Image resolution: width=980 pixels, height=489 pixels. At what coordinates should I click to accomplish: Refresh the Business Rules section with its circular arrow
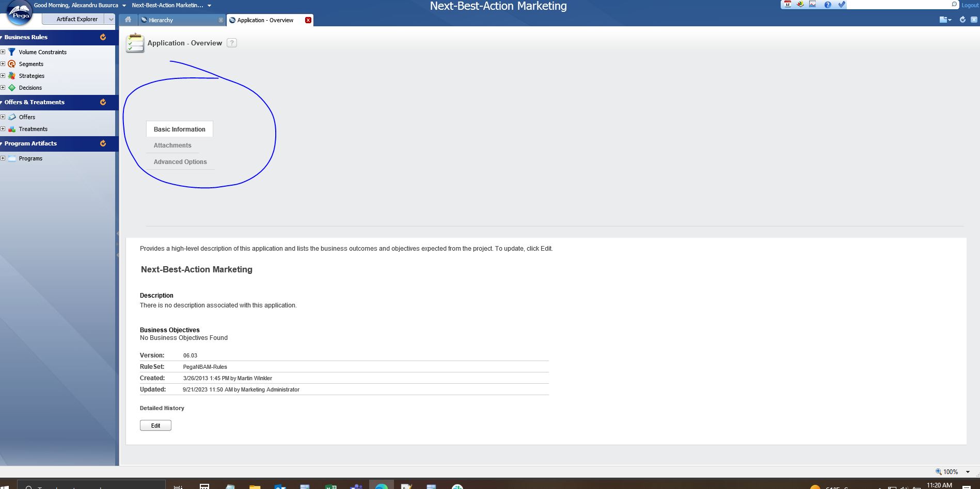coord(103,37)
